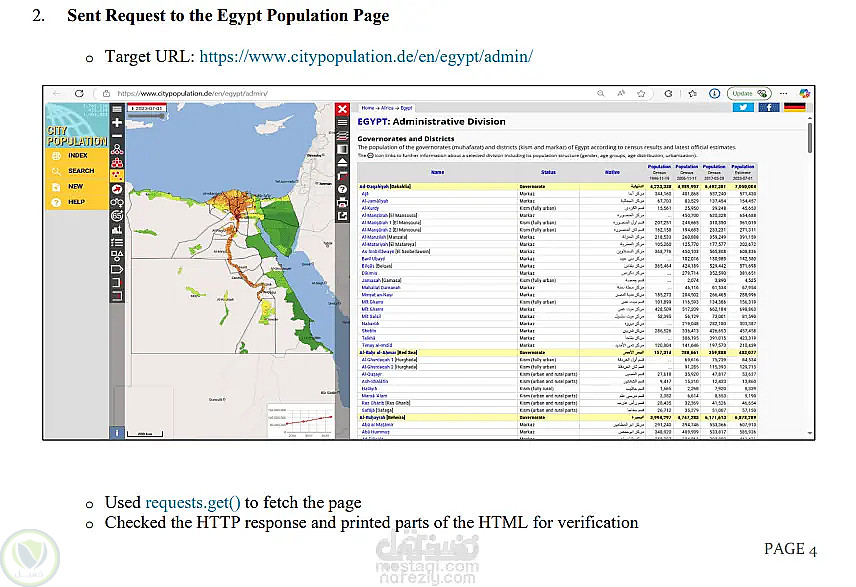Image resolution: width=856 pixels, height=587 pixels.
Task: Zoom in the map with plus icon
Action: (x=117, y=122)
